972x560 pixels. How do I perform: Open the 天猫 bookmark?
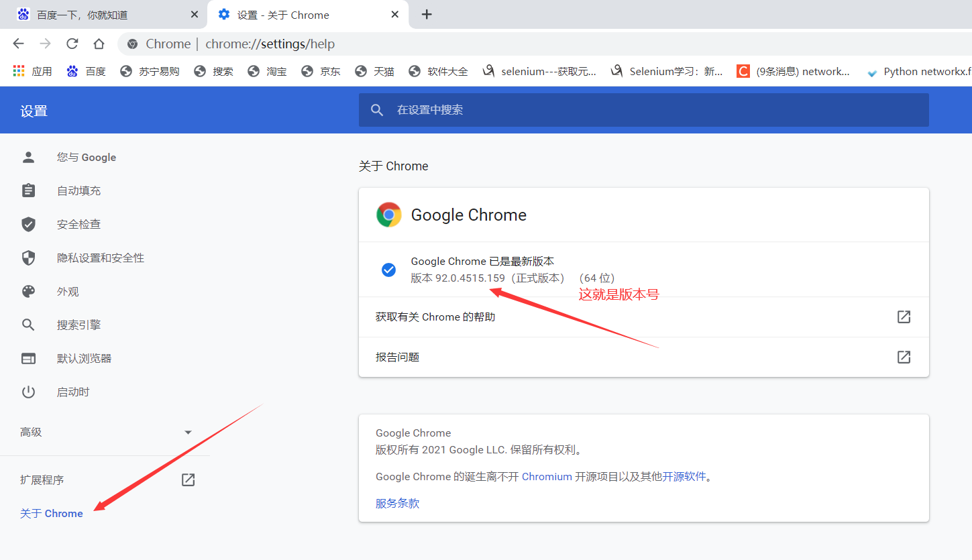(x=374, y=71)
